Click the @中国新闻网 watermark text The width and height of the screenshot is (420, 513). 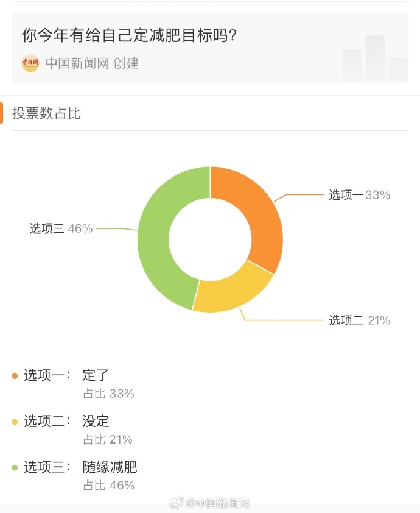pos(218,503)
